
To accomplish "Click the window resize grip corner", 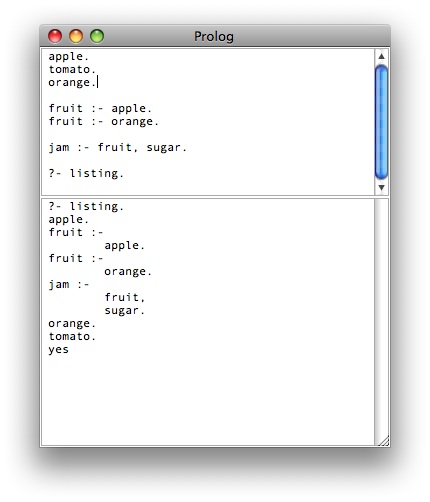I will [x=384, y=441].
